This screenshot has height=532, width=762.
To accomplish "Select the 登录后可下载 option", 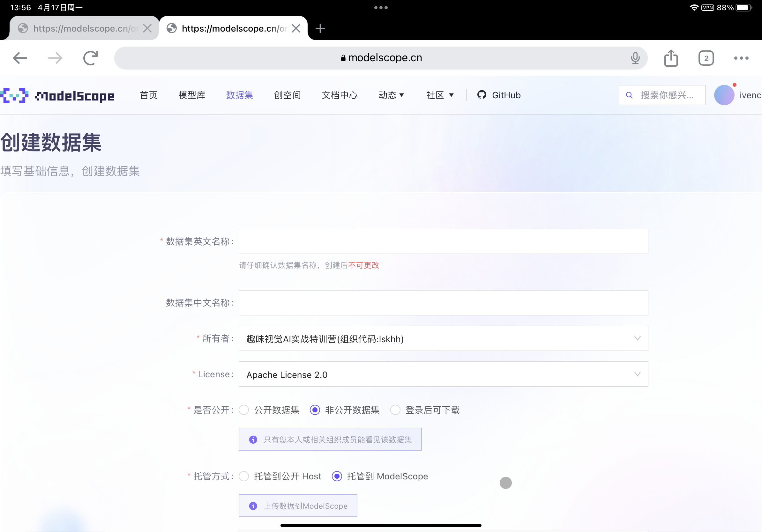I will click(395, 410).
